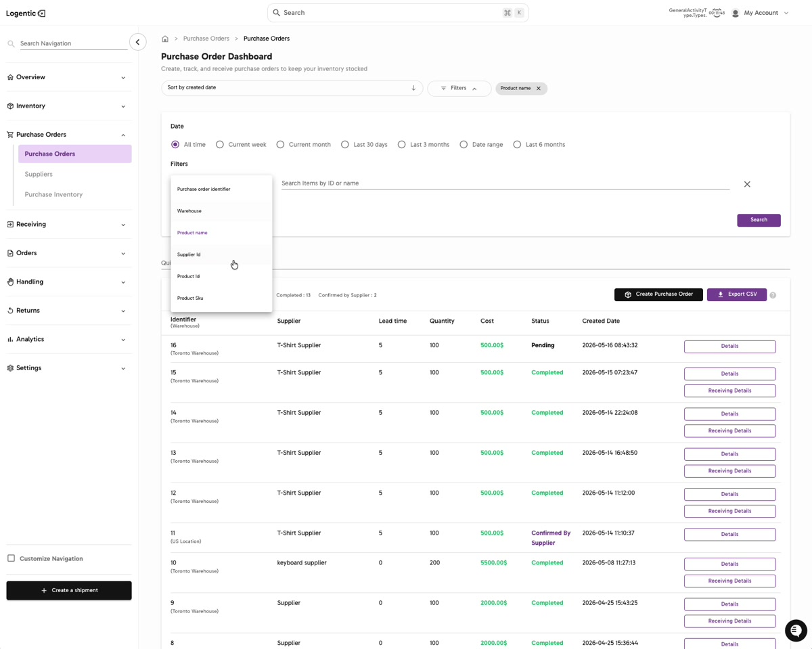Screen dimensions: 812x649
Task: Enable the Customize Navigation checkbox
Action: coord(11,558)
